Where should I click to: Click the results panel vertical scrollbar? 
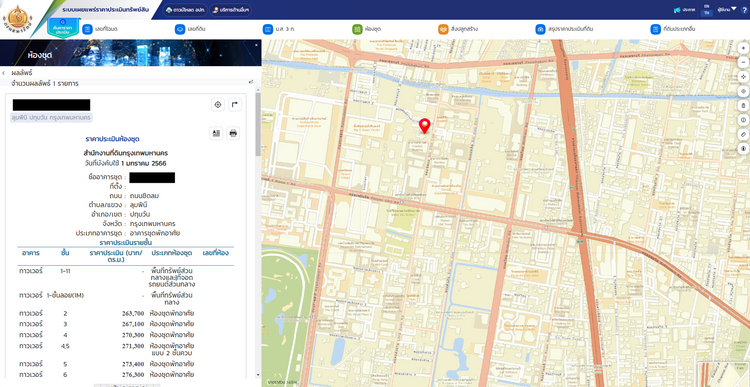pos(258,124)
